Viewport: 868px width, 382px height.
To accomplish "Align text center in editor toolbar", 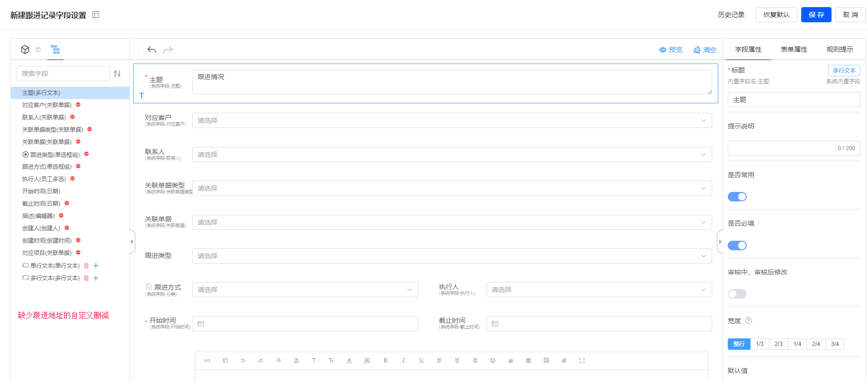I will 457,361.
